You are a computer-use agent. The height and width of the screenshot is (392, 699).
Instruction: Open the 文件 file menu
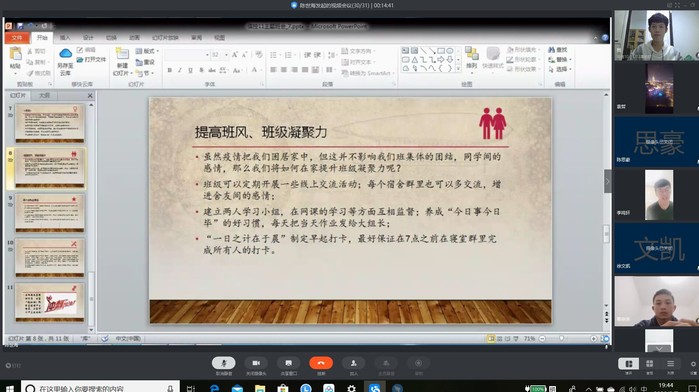17,37
